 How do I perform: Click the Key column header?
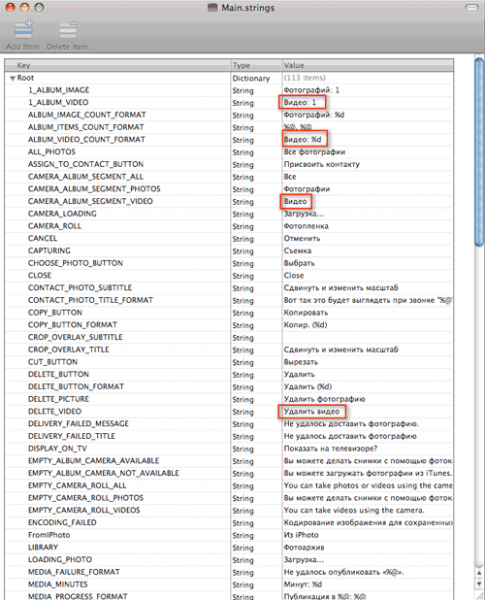[x=118, y=65]
